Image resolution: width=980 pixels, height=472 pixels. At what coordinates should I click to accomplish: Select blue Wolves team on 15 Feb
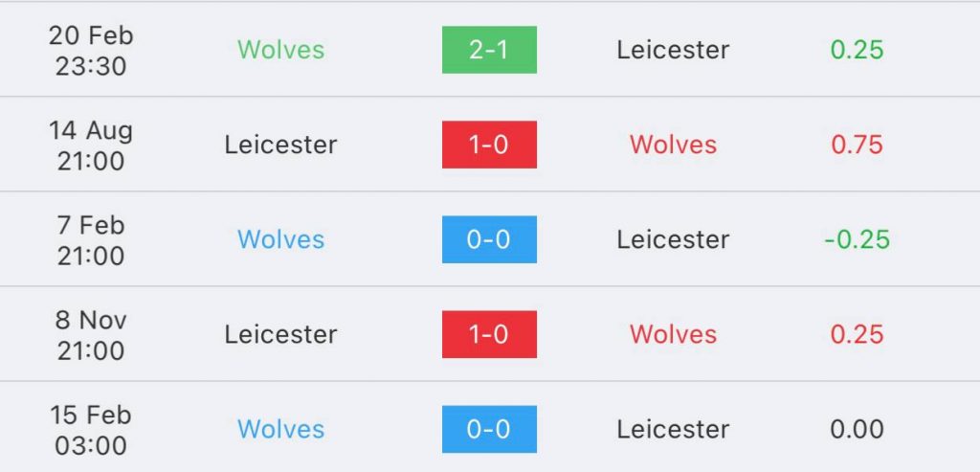click(280, 430)
